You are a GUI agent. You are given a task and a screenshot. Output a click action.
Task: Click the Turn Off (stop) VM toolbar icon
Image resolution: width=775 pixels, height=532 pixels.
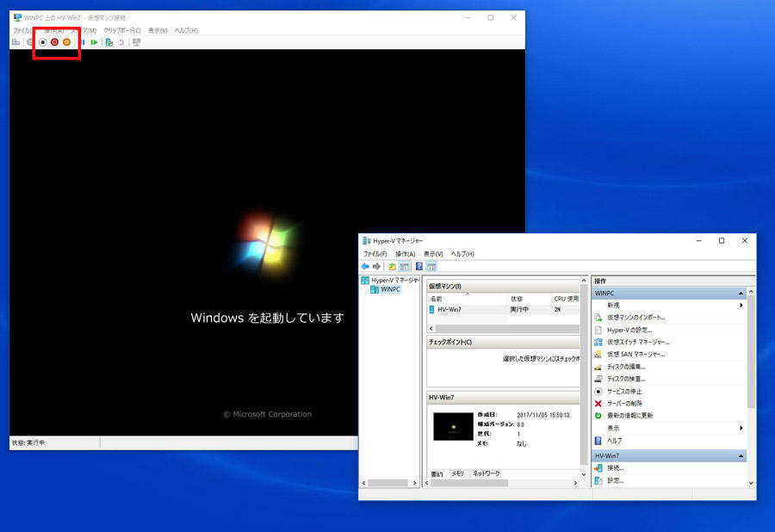coord(42,42)
